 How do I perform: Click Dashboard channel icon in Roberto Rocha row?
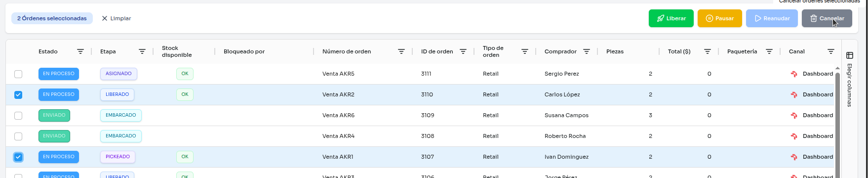point(794,136)
